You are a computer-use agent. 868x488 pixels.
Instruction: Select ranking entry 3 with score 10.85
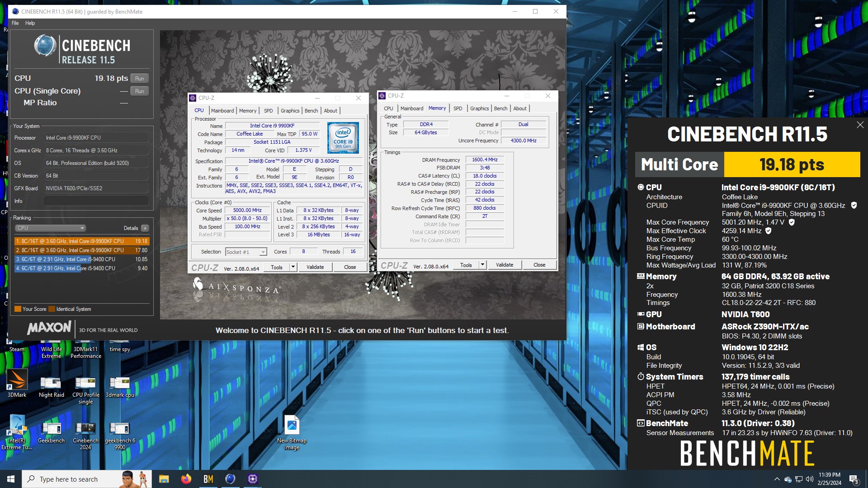coord(82,259)
